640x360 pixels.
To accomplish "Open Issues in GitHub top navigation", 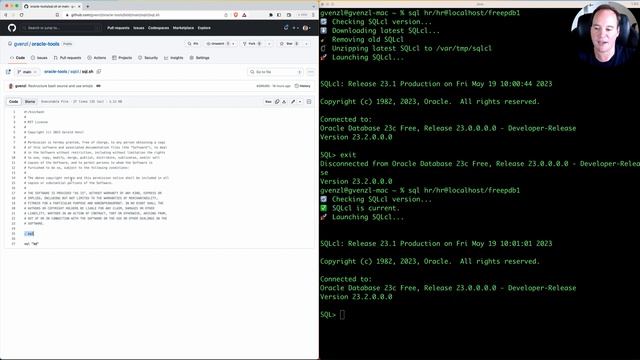I will coord(139,28).
